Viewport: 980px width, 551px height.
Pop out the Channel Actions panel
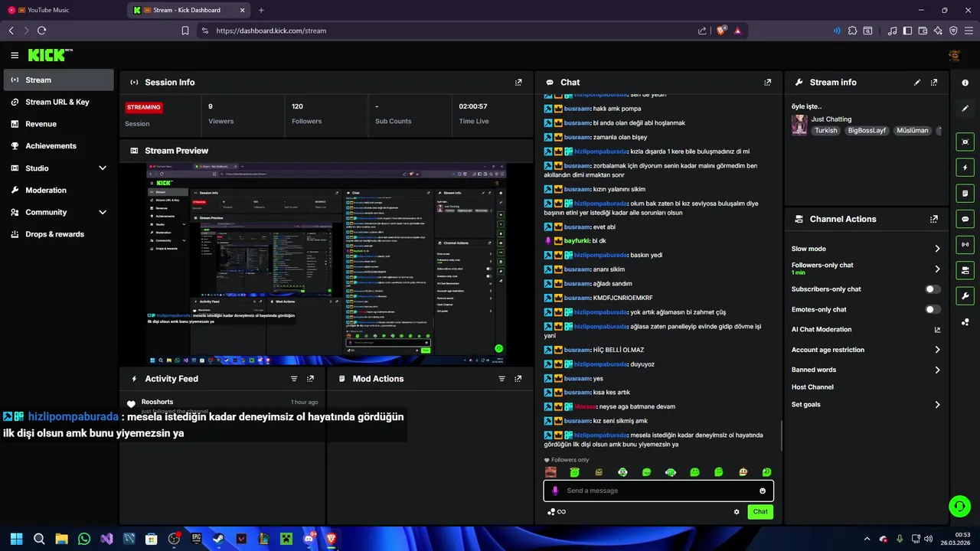(x=934, y=219)
